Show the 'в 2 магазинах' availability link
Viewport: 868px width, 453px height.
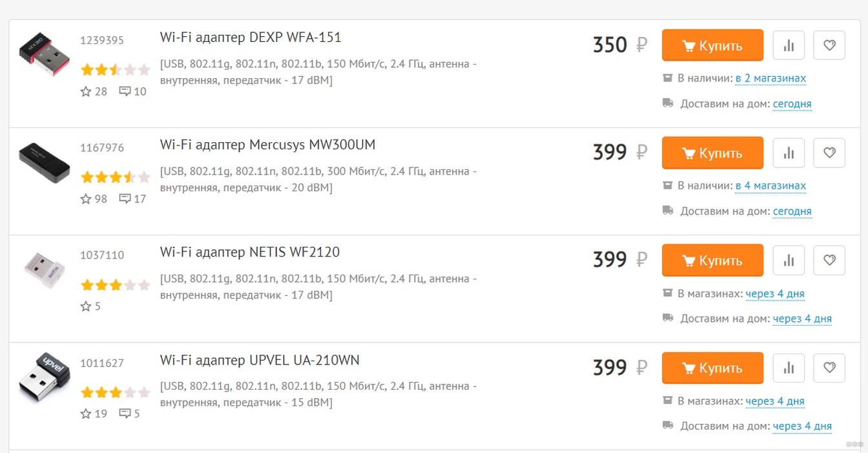[770, 78]
